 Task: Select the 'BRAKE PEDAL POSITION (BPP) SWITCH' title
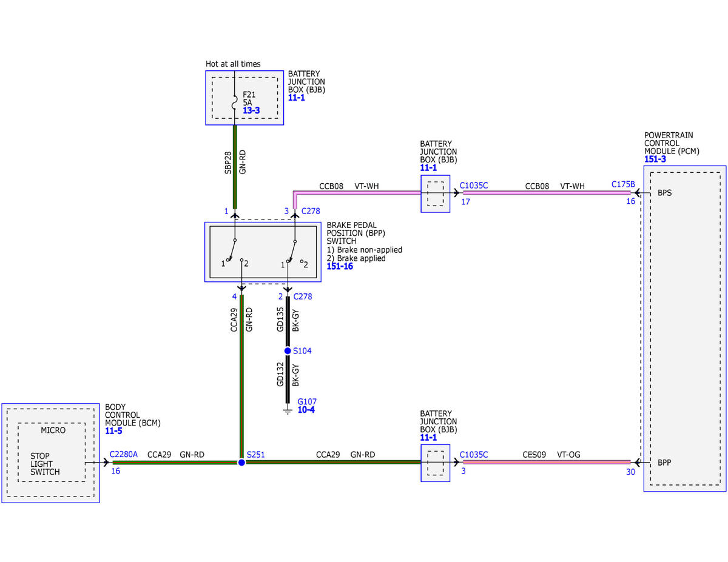pos(356,233)
